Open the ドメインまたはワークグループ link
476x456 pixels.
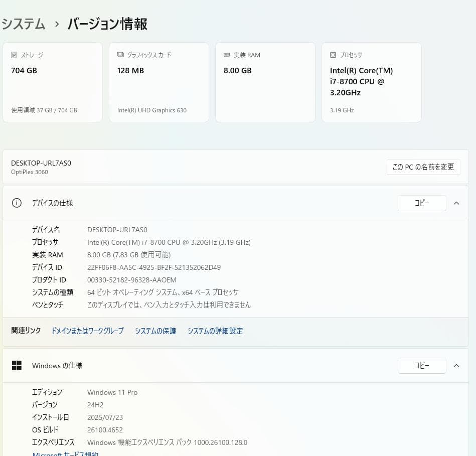pos(87,331)
